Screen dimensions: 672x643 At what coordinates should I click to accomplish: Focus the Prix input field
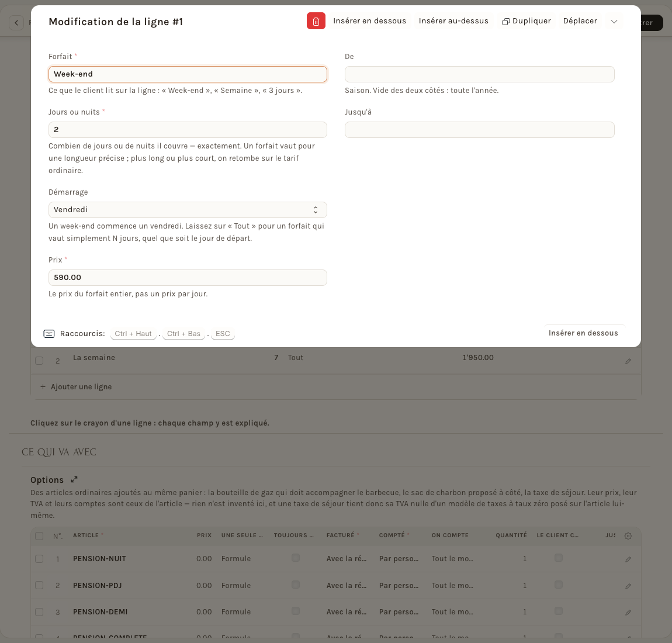click(x=188, y=277)
